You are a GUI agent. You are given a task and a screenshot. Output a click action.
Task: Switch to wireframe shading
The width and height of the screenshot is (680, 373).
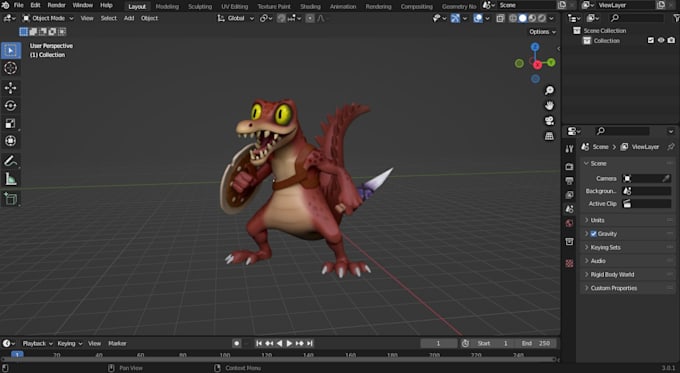pyautogui.click(x=513, y=18)
